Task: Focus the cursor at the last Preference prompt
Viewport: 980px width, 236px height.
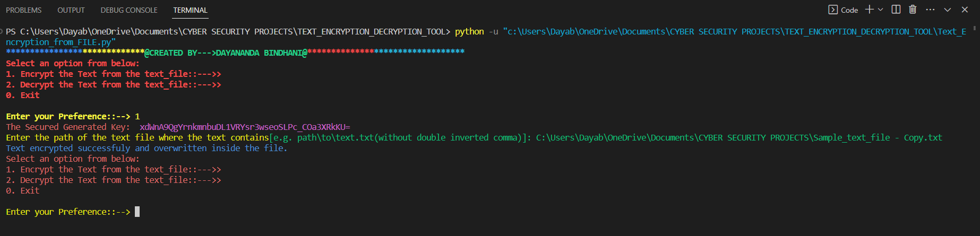Action: point(137,212)
